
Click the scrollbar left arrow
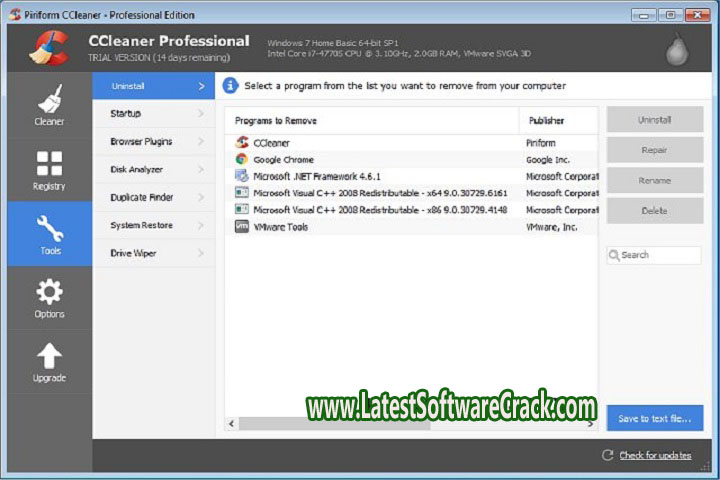tap(231, 424)
